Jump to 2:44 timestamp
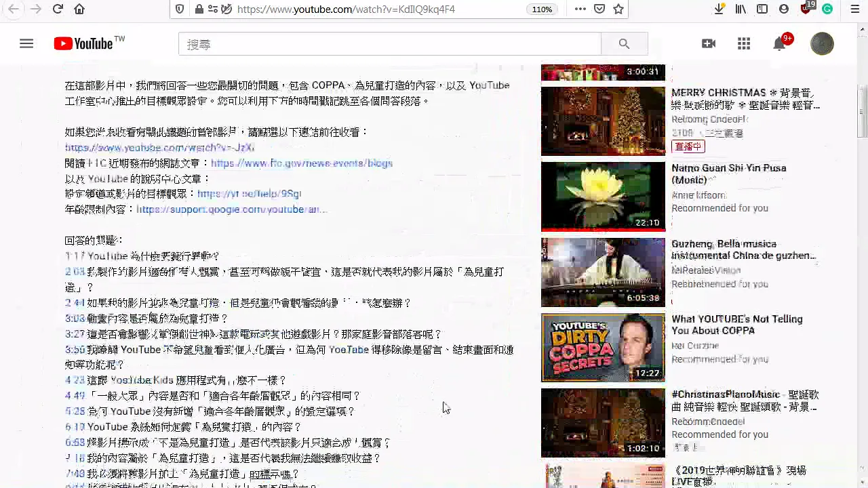 [x=75, y=303]
